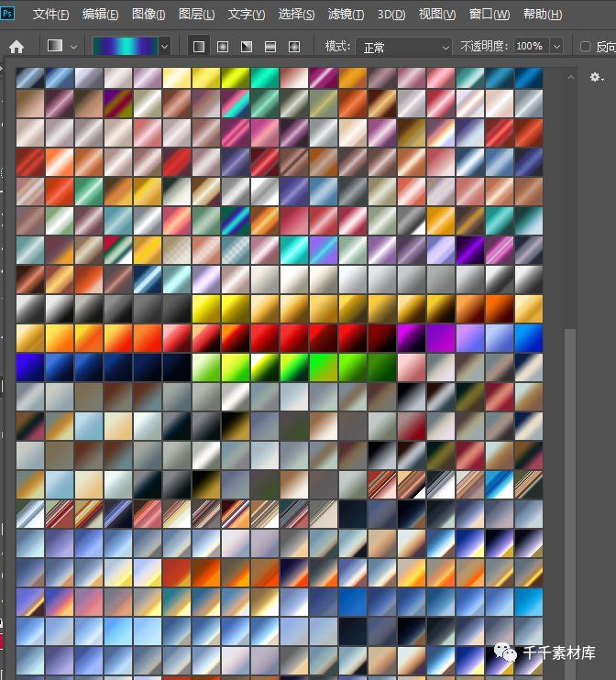The width and height of the screenshot is (616, 680).
Task: Go to the Home screen icon
Action: pos(16,47)
